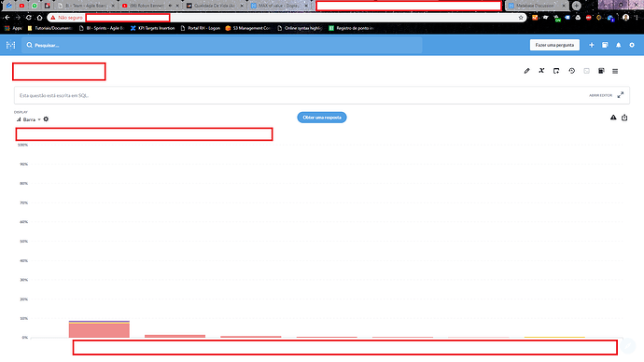Click the Obter uma resposta button
Screen dimensions: 644x362
(322, 118)
